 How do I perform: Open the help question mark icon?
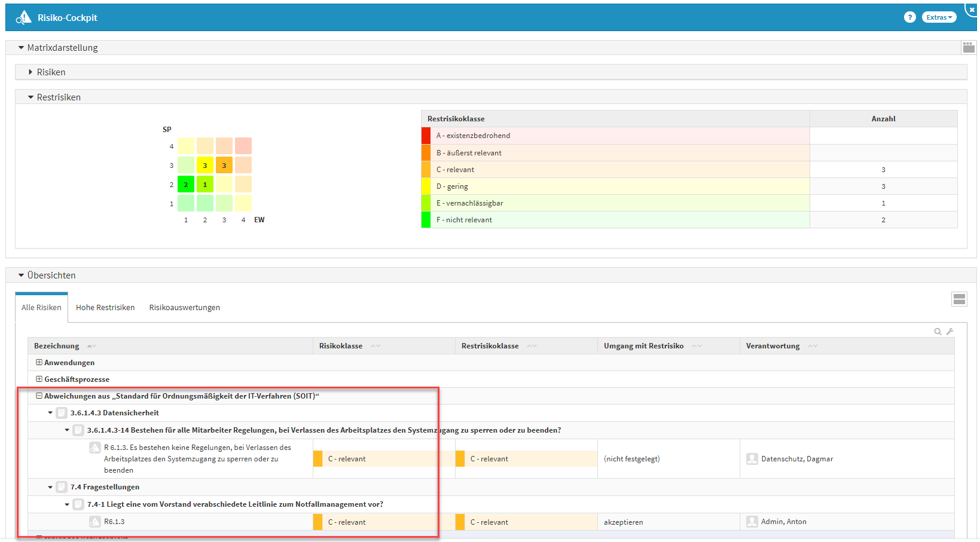click(909, 17)
